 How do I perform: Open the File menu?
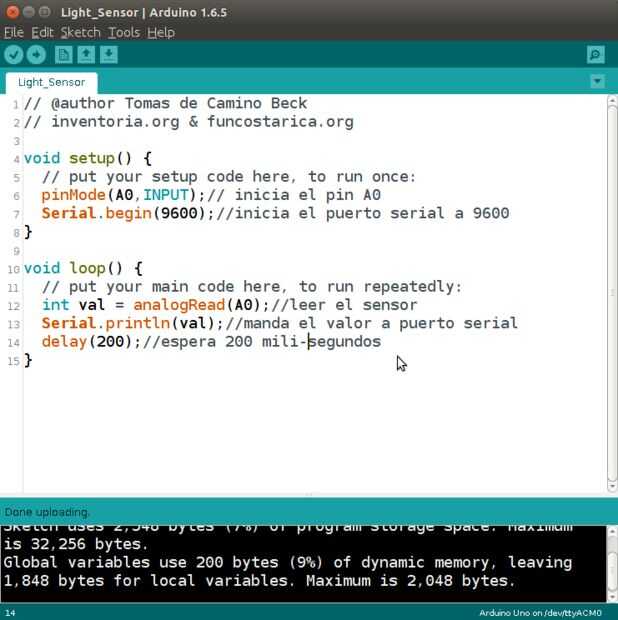(x=14, y=32)
